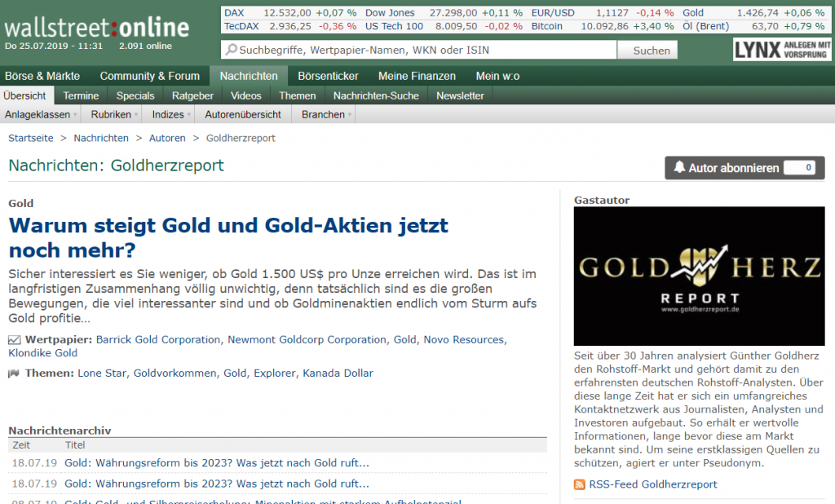The image size is (835, 504).
Task: Expand the Branchen dropdown menu
Action: point(327,115)
